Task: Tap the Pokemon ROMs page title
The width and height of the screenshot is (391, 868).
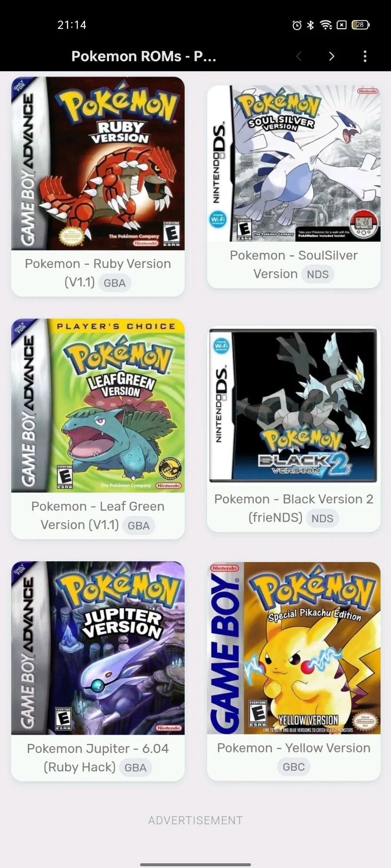Action: [144, 56]
